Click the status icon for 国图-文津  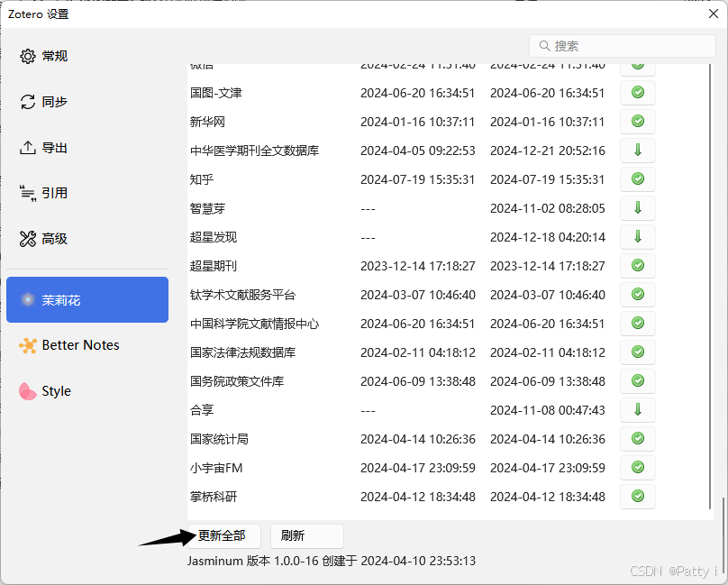pyautogui.click(x=638, y=93)
